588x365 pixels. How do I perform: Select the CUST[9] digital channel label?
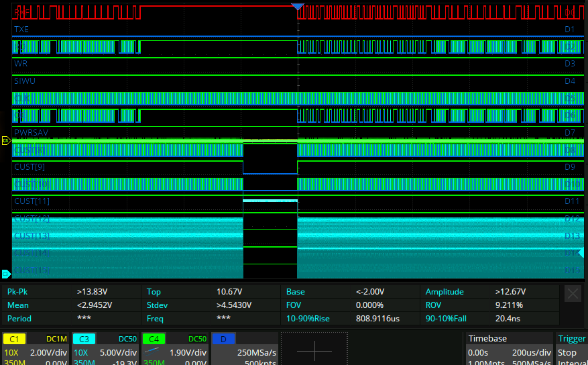point(30,166)
